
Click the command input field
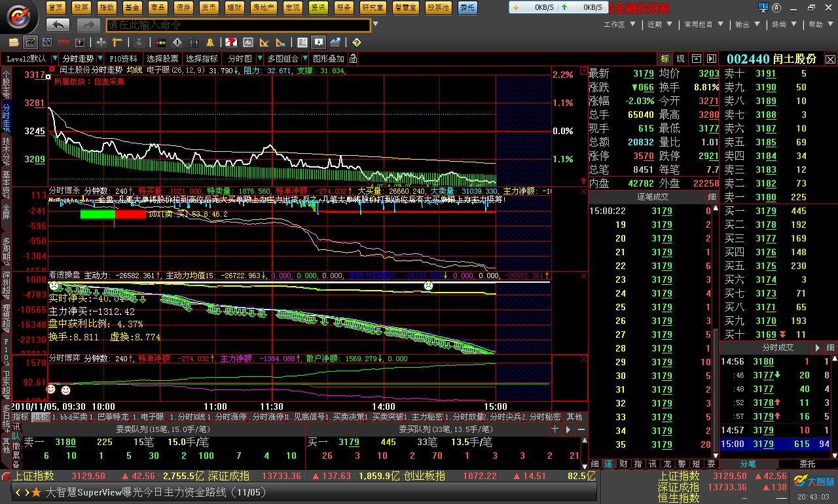point(238,25)
